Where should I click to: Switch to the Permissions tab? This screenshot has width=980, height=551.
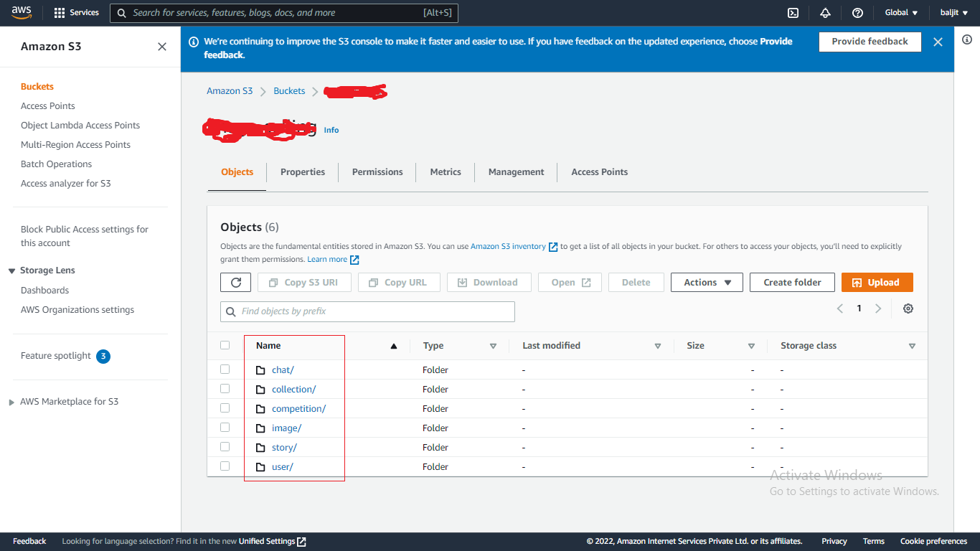click(x=377, y=172)
